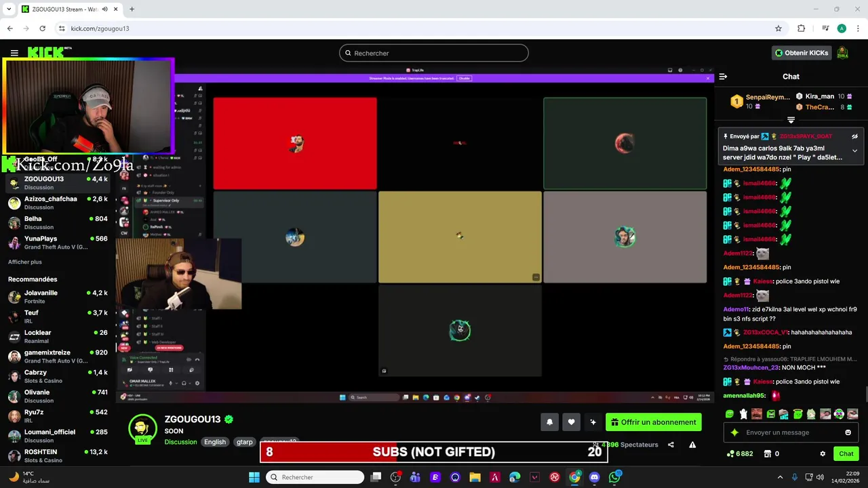Screen dimensions: 868x488
Task: Click the Envoyer un message input
Action: [791, 432]
